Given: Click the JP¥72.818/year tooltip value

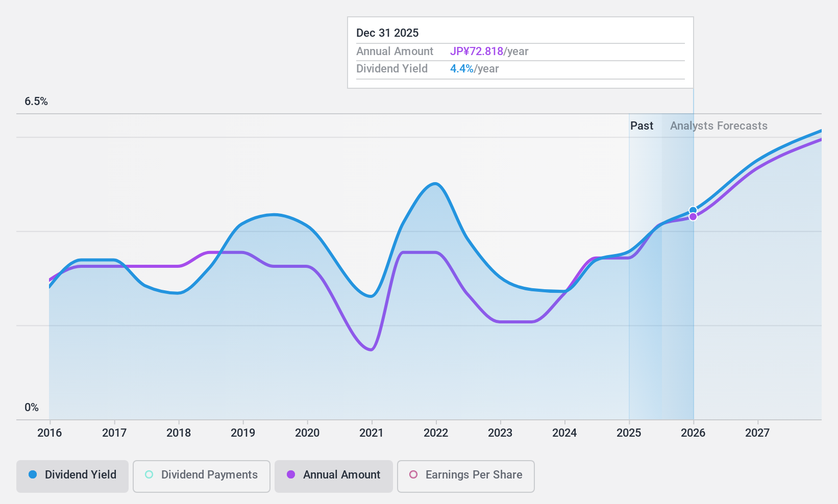Looking at the screenshot, I should point(489,52).
